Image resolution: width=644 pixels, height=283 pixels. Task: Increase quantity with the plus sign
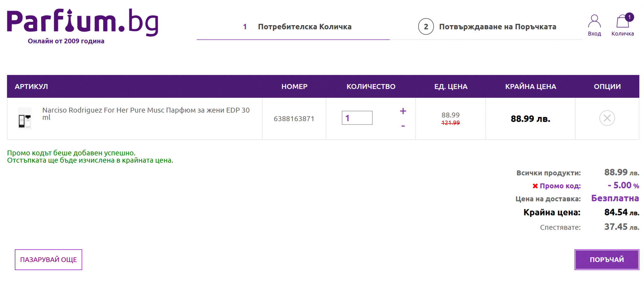403,111
